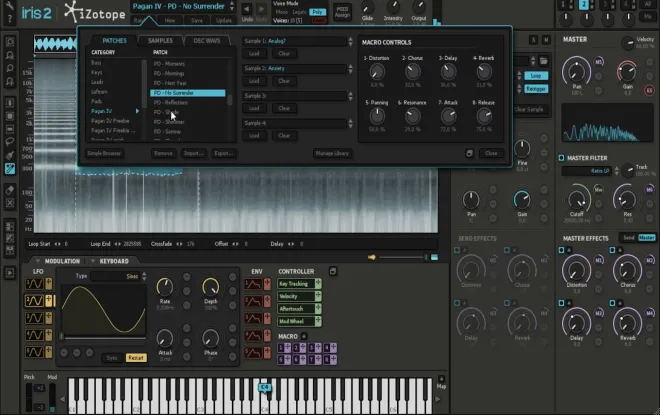Select the time-frequency selection tool
660x415 pixels.
(10, 116)
